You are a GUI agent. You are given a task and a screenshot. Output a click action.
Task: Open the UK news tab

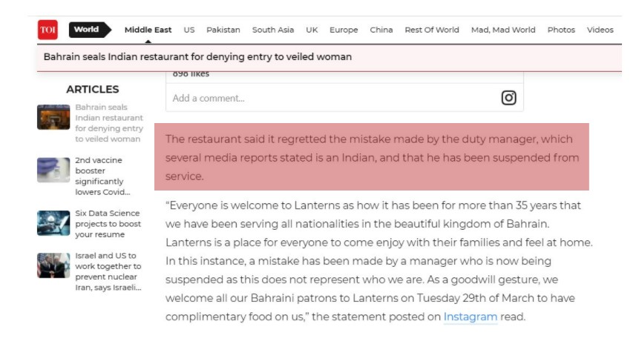click(312, 30)
